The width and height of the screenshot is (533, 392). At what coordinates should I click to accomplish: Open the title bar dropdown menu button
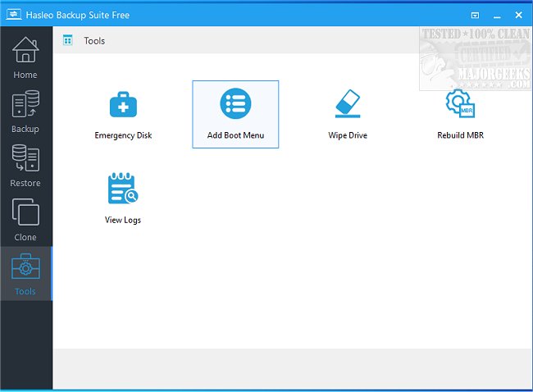point(475,16)
